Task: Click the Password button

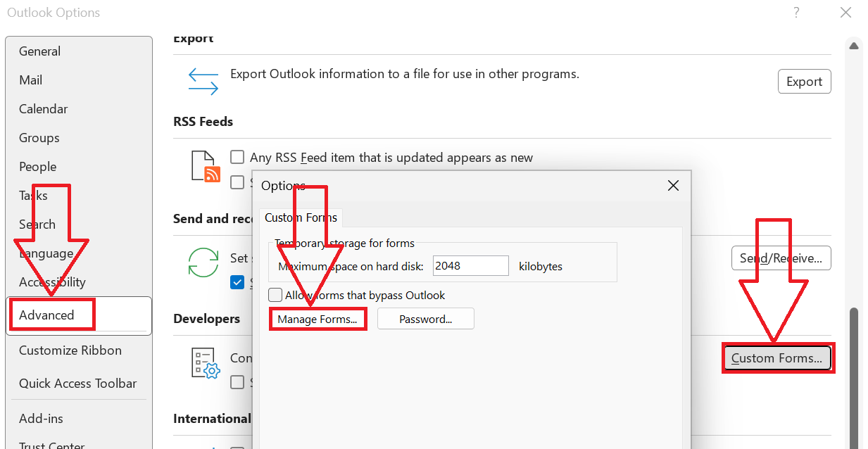Action: [x=426, y=319]
